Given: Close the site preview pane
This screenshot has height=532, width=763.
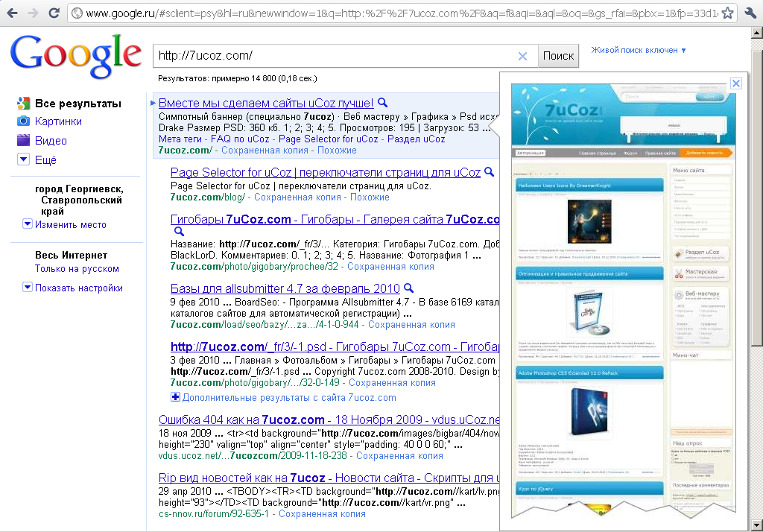Looking at the screenshot, I should click(736, 83).
